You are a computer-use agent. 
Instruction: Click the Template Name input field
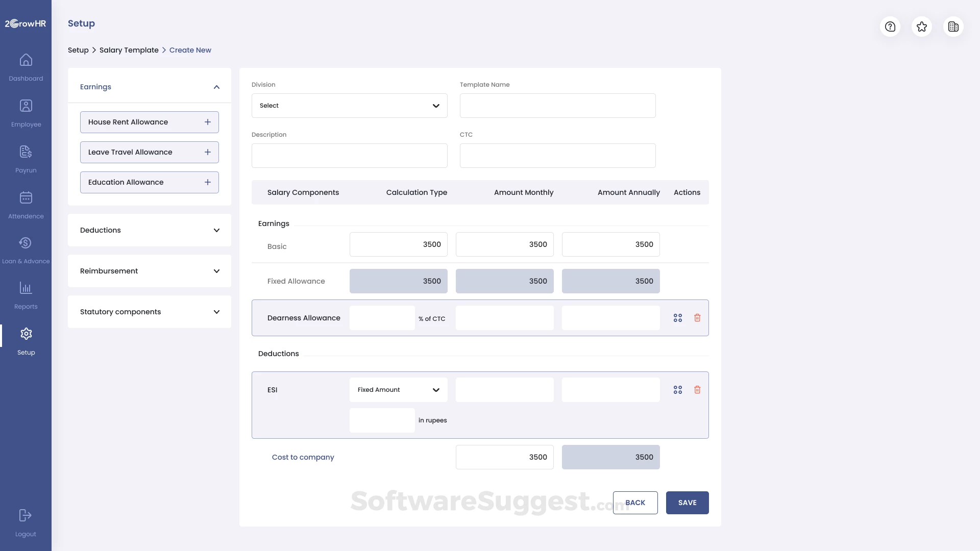[557, 106]
